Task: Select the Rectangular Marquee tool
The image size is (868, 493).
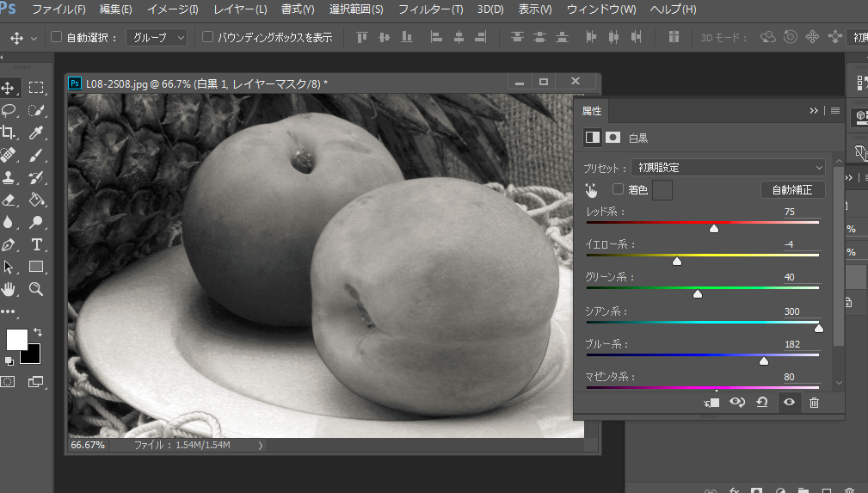Action: 36,88
